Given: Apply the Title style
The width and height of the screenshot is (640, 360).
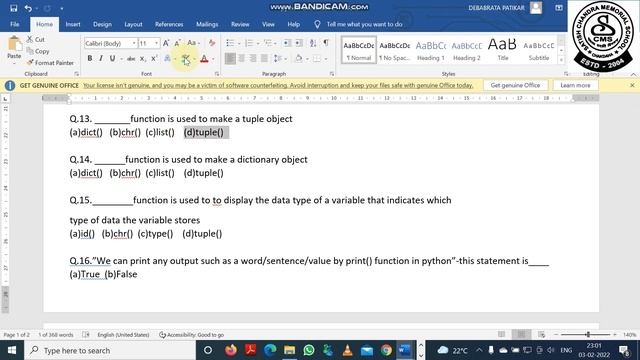Looking at the screenshot, I should pos(502,51).
